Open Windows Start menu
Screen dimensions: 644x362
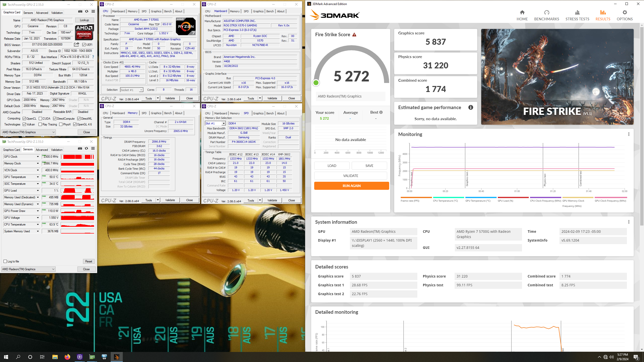[x=6, y=357]
